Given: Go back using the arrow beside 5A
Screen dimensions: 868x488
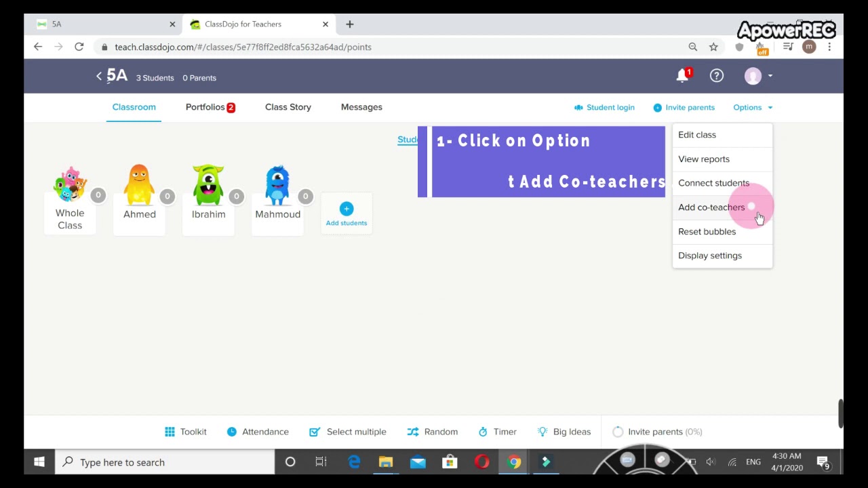Looking at the screenshot, I should pyautogui.click(x=99, y=76).
